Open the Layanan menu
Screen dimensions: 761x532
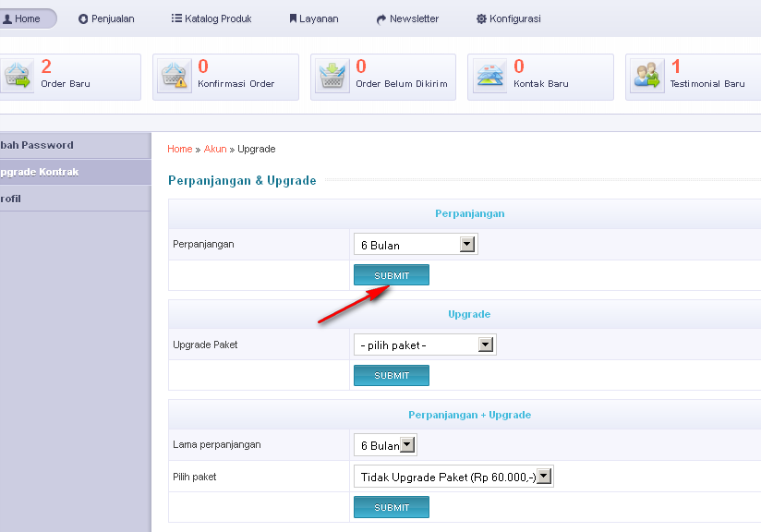(314, 18)
